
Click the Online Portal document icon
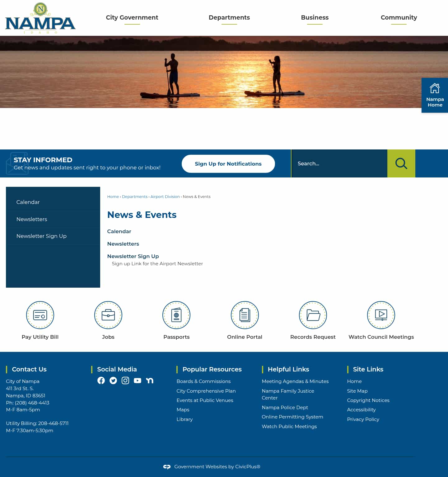(245, 315)
